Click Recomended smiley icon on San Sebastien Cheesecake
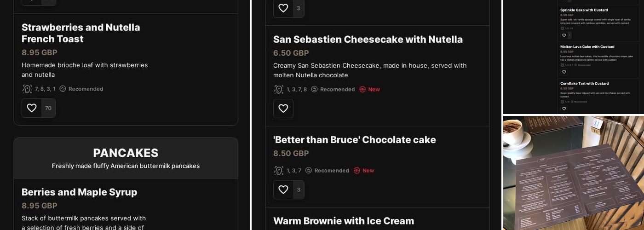This screenshot has width=644, height=230. tap(315, 89)
